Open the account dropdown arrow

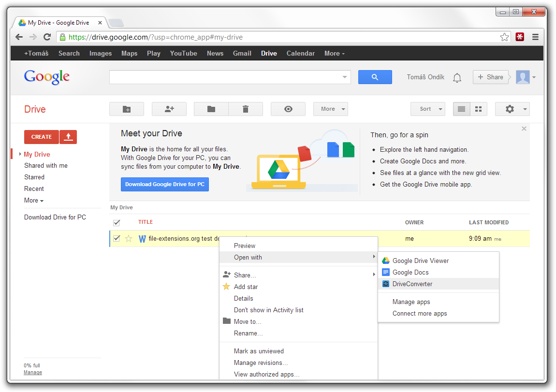[534, 77]
